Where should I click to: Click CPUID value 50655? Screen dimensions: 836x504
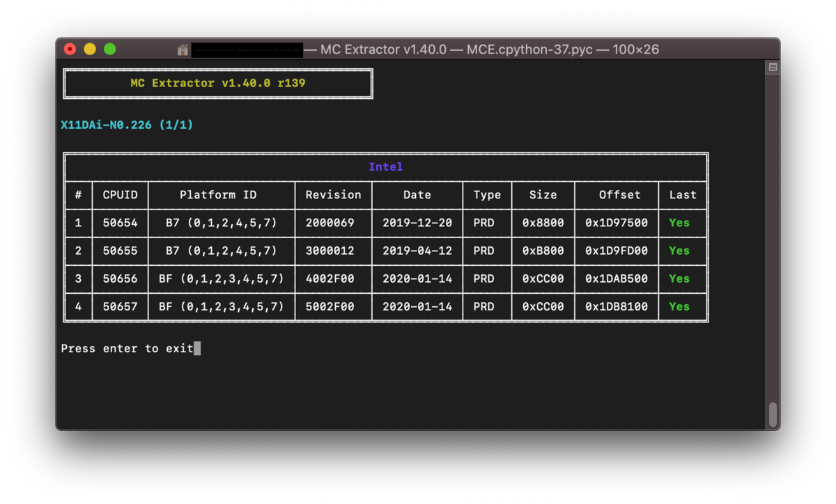[121, 251]
